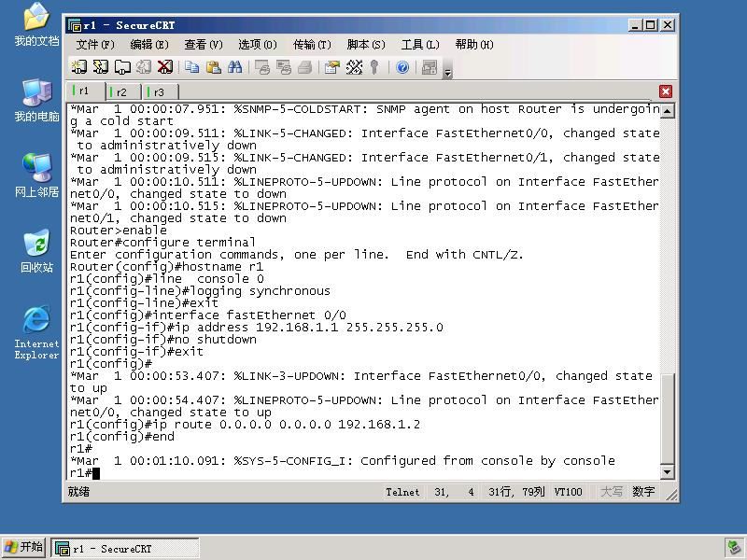Click the Disconnect icon with red X
Image resolution: width=747 pixels, height=560 pixels.
coord(165,67)
